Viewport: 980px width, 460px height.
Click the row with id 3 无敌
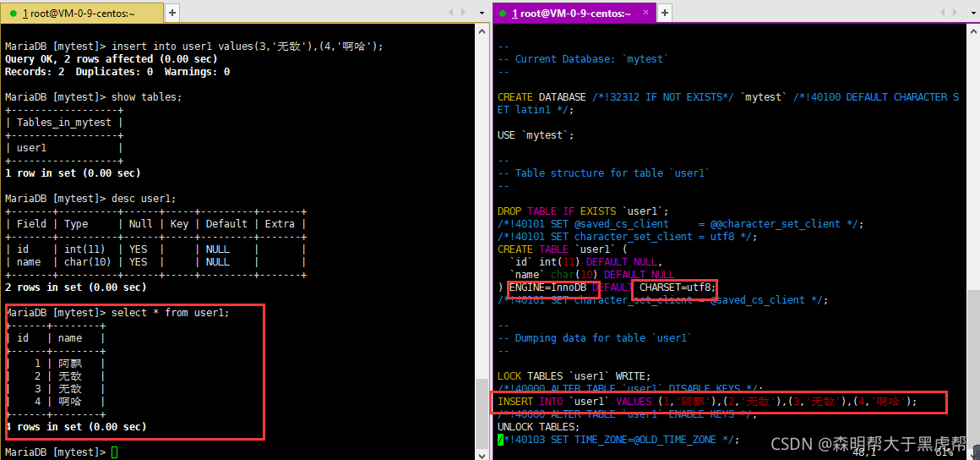56,389
